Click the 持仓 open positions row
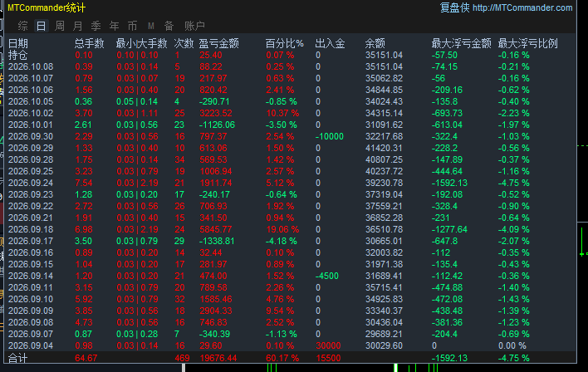The width and height of the screenshot is (588, 372). click(x=291, y=55)
